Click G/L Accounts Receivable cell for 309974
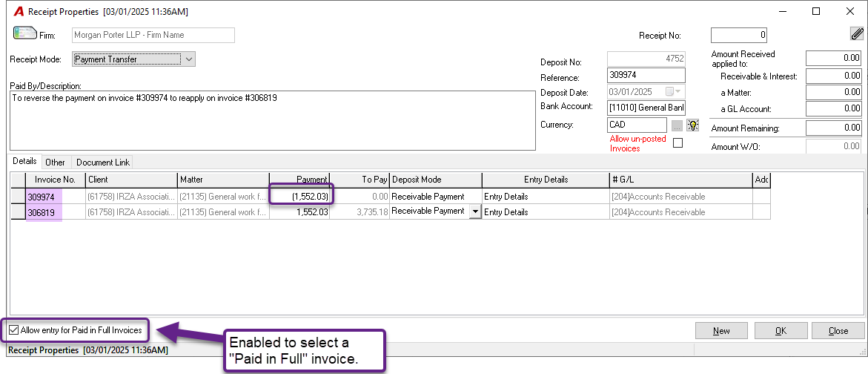This screenshot has height=374, width=868. (x=681, y=197)
